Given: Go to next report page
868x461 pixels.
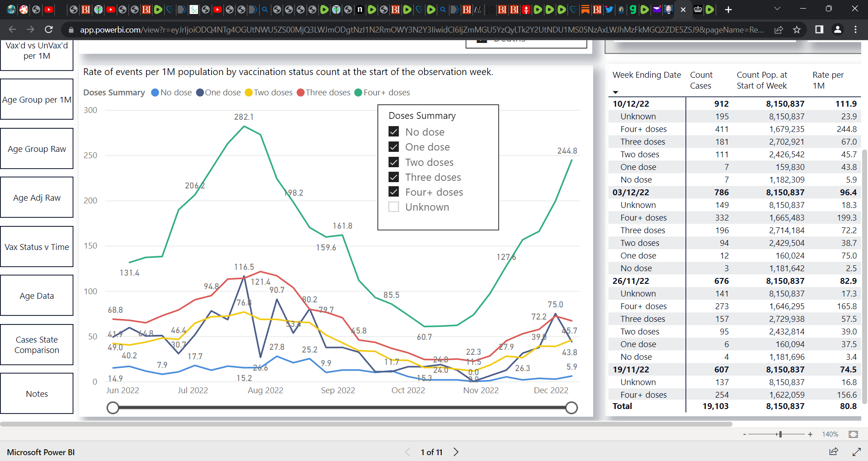Looking at the screenshot, I should click(456, 452).
